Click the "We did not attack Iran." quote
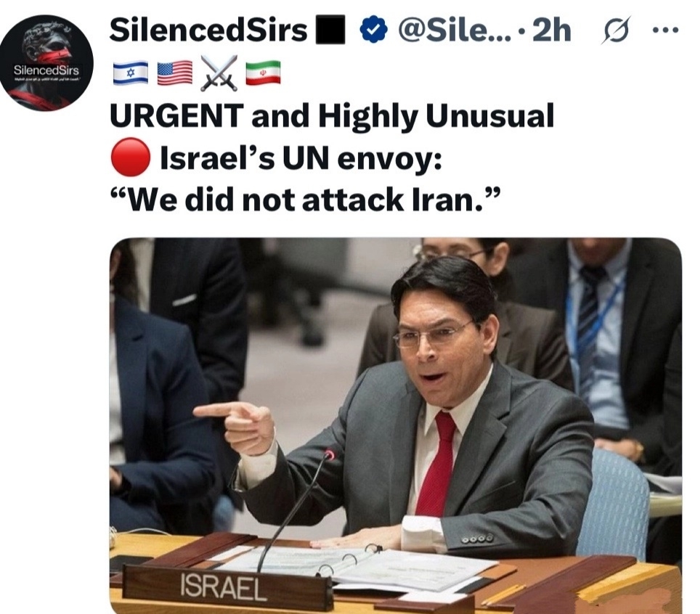Viewport: 700px width, 614px height. point(305,200)
